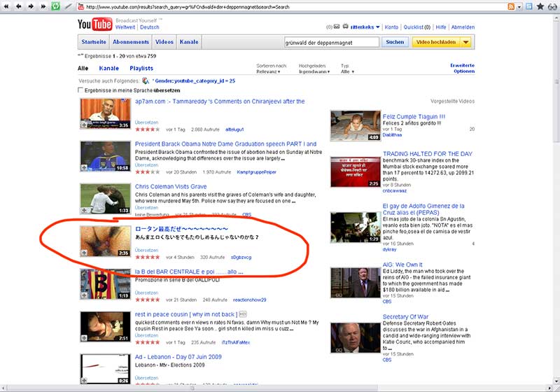The height and width of the screenshot is (392, 560).
Task: Add rest in peace cousin video to quicklist
Action: 83,337
